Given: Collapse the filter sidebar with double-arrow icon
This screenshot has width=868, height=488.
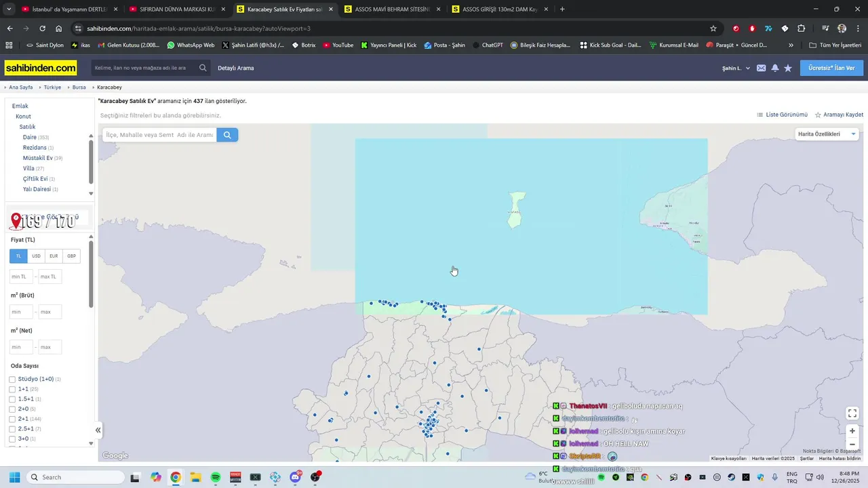Looking at the screenshot, I should [98, 430].
